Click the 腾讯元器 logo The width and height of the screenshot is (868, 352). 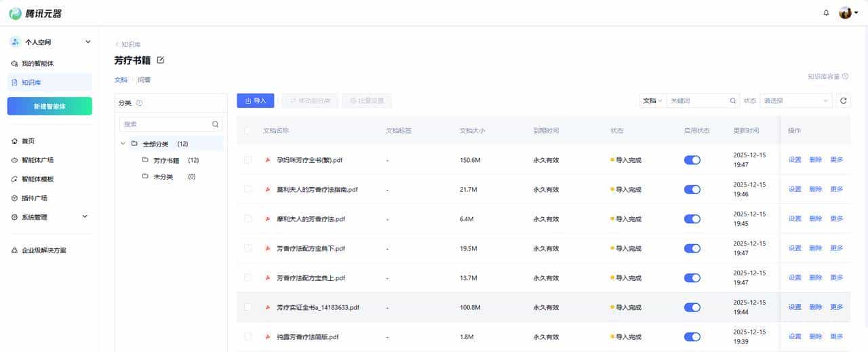[35, 13]
